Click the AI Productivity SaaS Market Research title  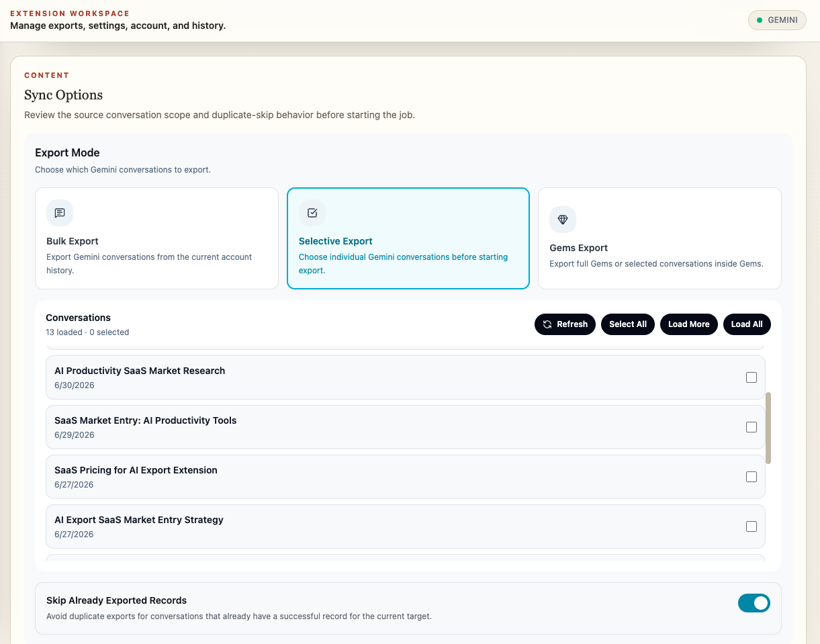(x=140, y=371)
